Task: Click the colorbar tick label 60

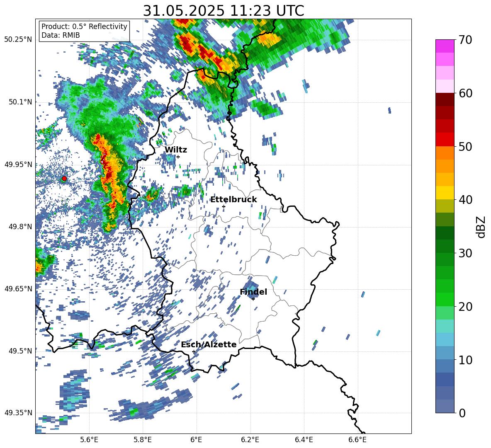Action: (466, 93)
